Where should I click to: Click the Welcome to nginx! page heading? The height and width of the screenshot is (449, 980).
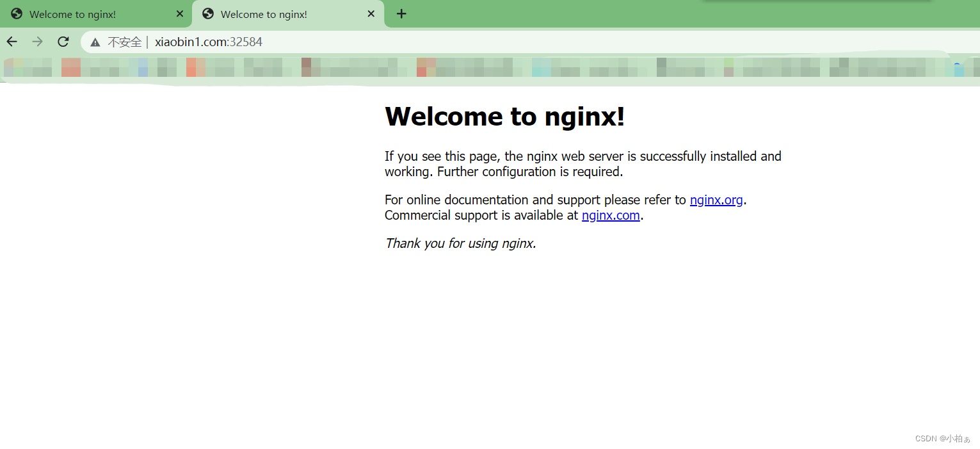point(504,117)
